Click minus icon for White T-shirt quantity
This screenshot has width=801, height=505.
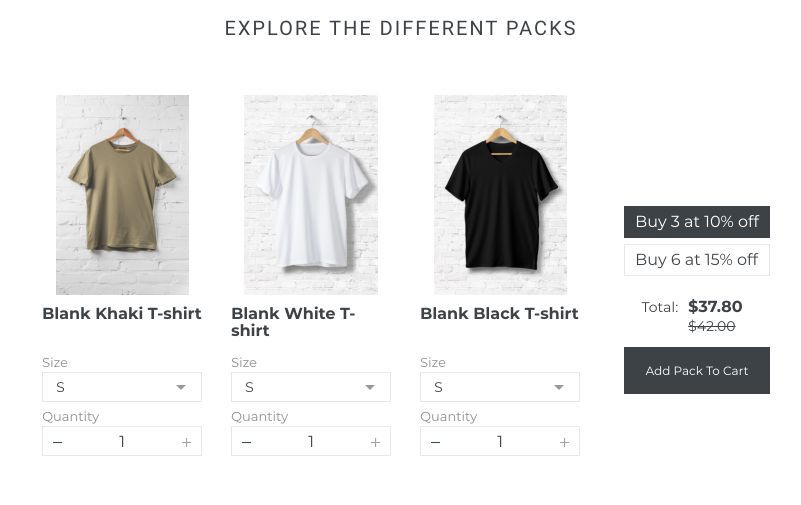[247, 442]
